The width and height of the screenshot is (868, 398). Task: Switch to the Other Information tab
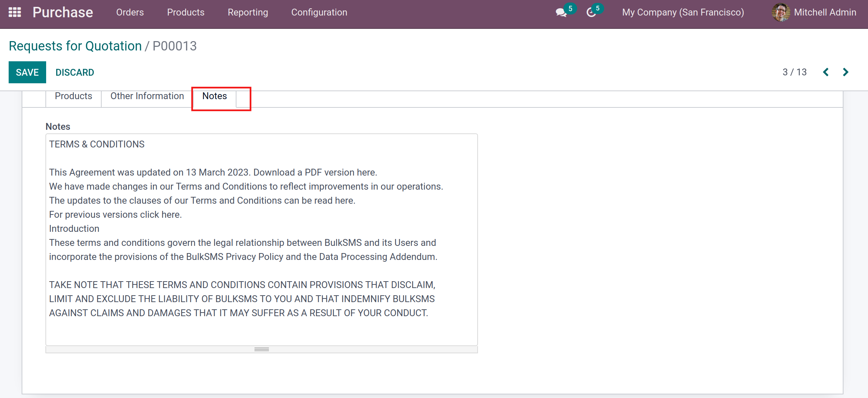pos(147,96)
